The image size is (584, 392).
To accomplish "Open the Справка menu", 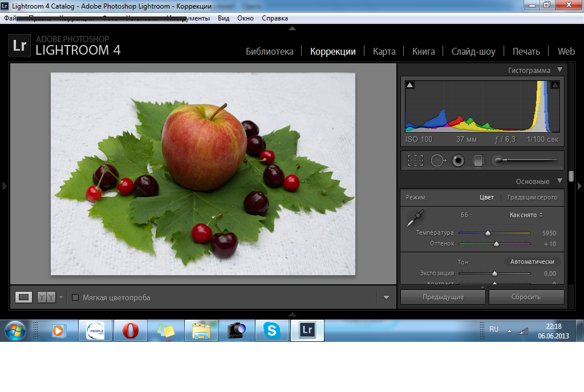I will [x=274, y=18].
